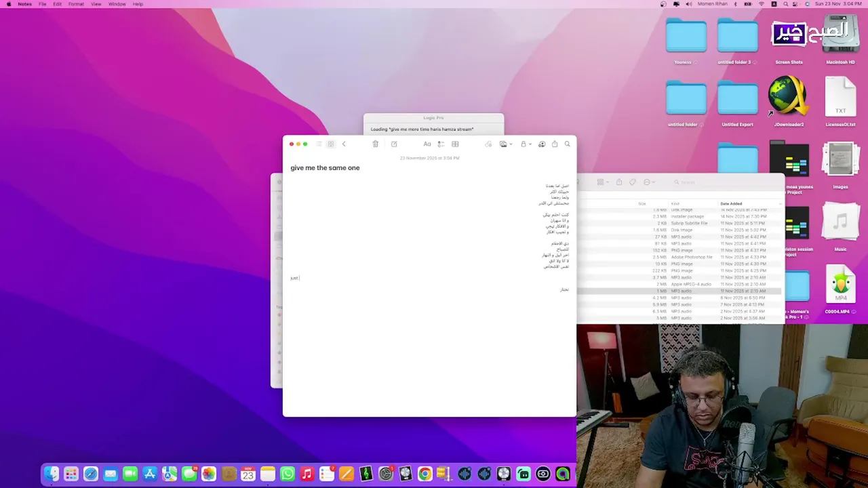Click the Finder window share icon
Viewport: 868px width, 488px height.
pos(619,182)
